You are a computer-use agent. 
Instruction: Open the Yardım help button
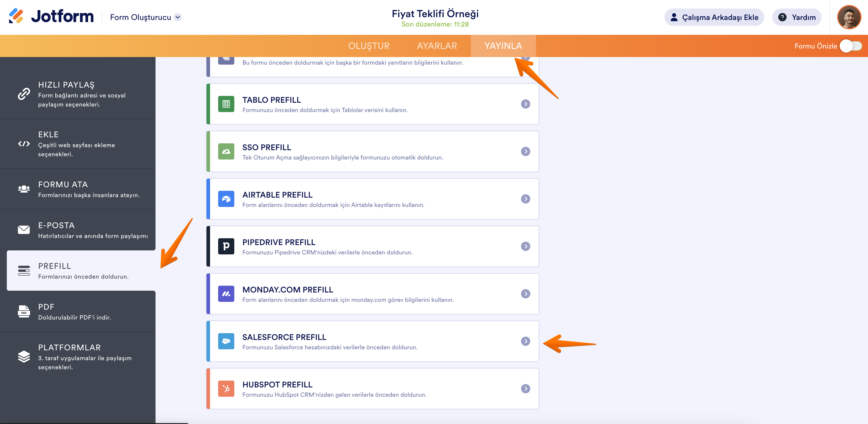click(x=797, y=17)
